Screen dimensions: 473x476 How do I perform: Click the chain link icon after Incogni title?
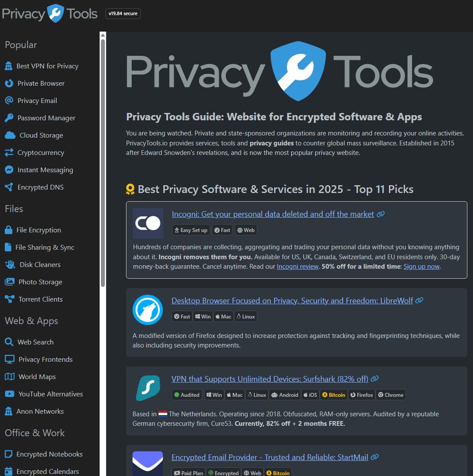(381, 214)
